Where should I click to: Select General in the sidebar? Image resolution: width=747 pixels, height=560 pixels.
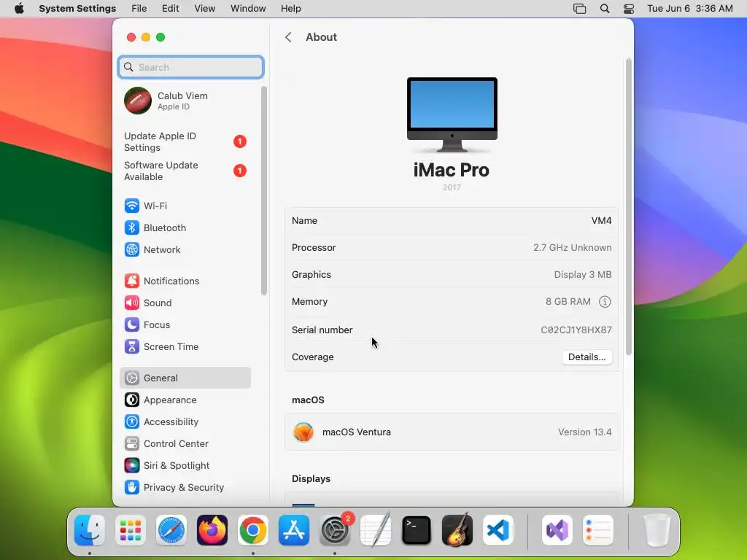[x=185, y=378]
